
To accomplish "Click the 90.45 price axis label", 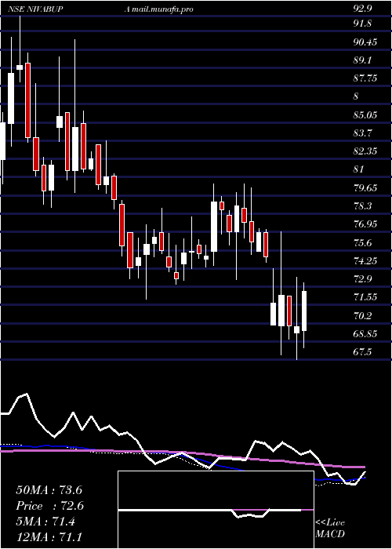I will (x=365, y=42).
